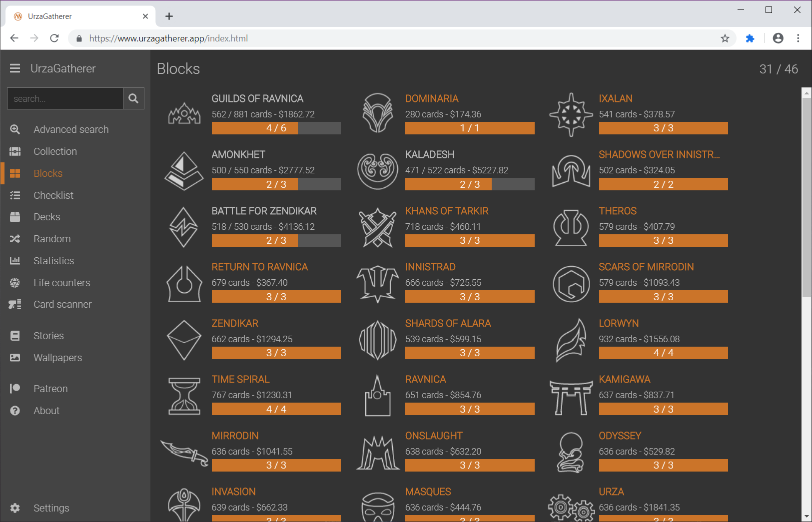Click into the search input field
The width and height of the screenshot is (812, 522).
tap(65, 98)
